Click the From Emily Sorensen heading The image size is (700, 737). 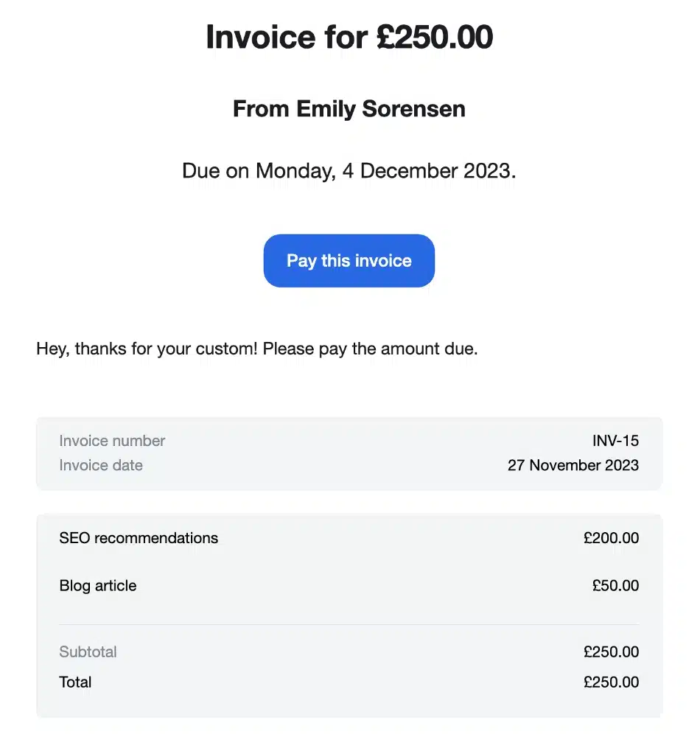tap(349, 109)
